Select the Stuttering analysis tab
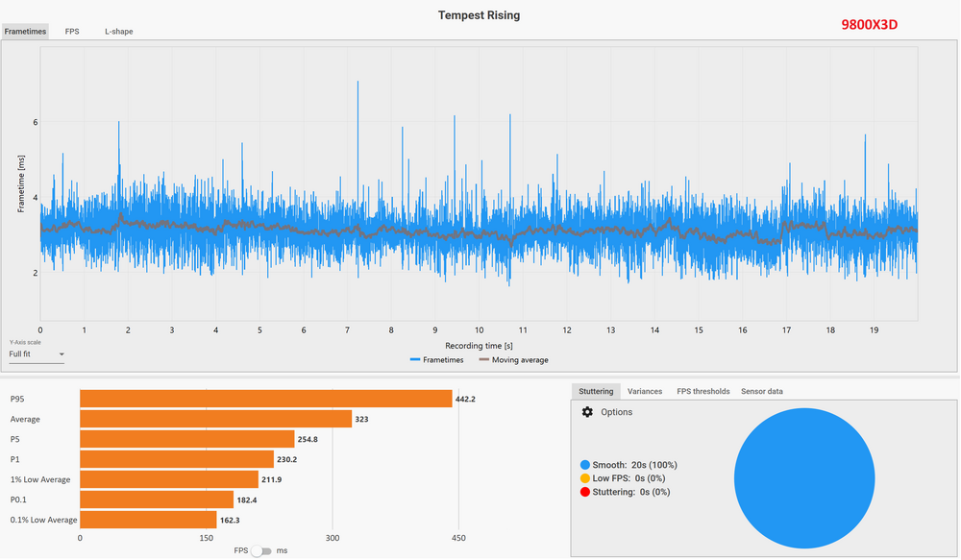The image size is (961, 560). click(596, 392)
